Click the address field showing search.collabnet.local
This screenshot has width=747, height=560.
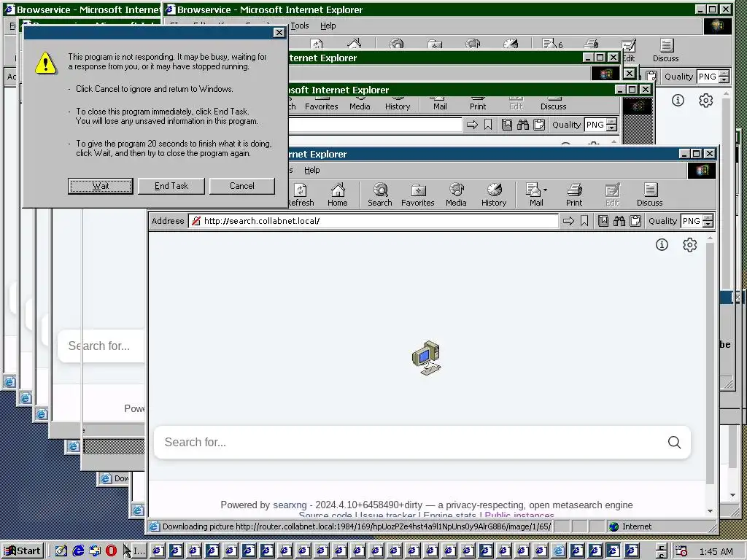373,221
